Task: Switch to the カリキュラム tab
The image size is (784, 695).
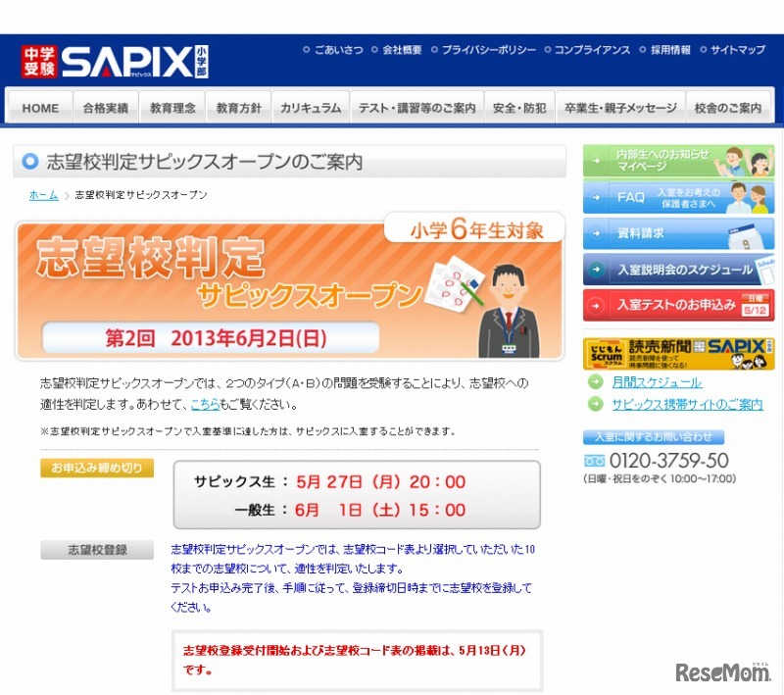Action: 310,108
